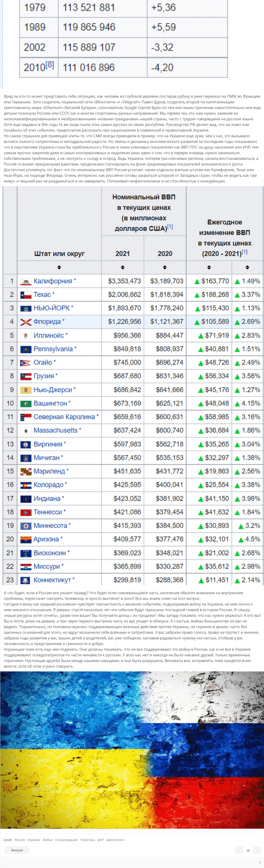Viewport: 264px width, 868px height.
Task: Click the flag icon beside НЬЮ-ЙОРК
Action: click(x=26, y=308)
